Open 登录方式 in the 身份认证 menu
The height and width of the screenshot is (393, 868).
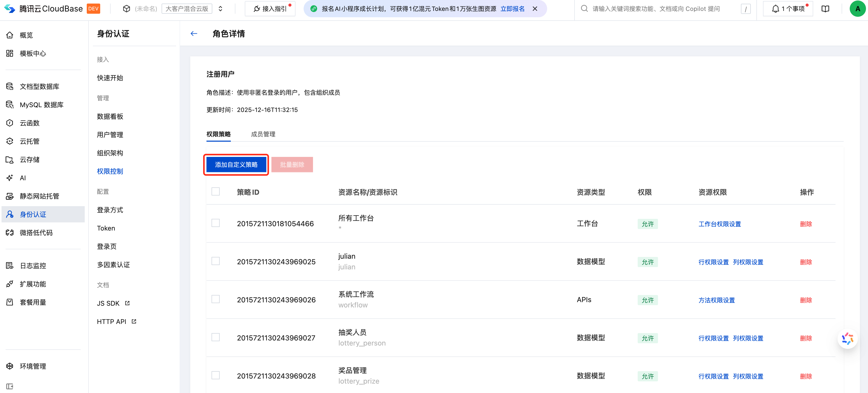(x=110, y=210)
